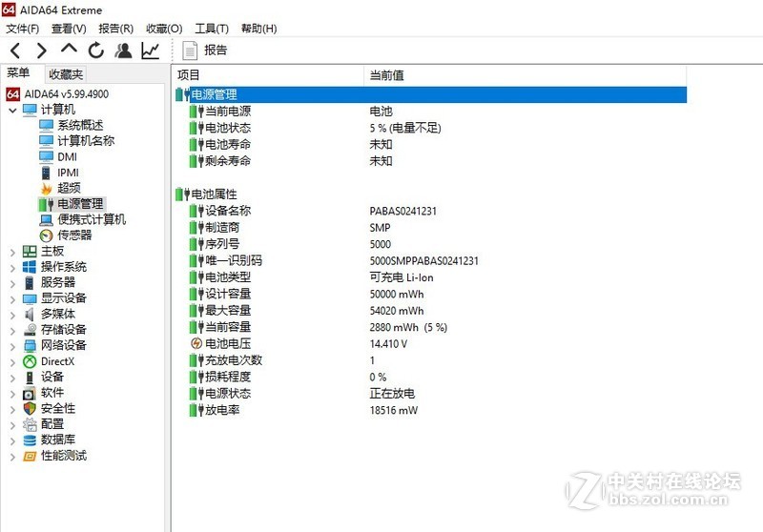Screen dimensions: 763x532
Task: Expand the 安全性 tree node
Action: [x=12, y=409]
